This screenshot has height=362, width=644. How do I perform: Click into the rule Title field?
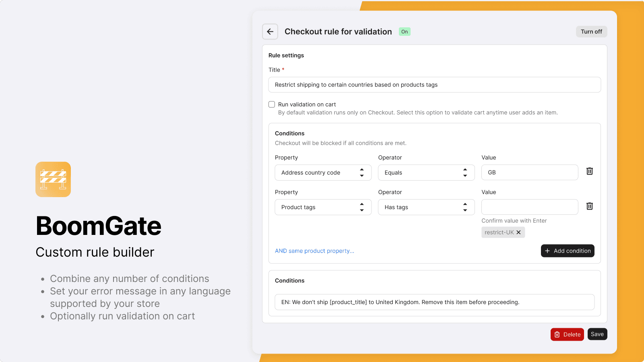pyautogui.click(x=434, y=85)
